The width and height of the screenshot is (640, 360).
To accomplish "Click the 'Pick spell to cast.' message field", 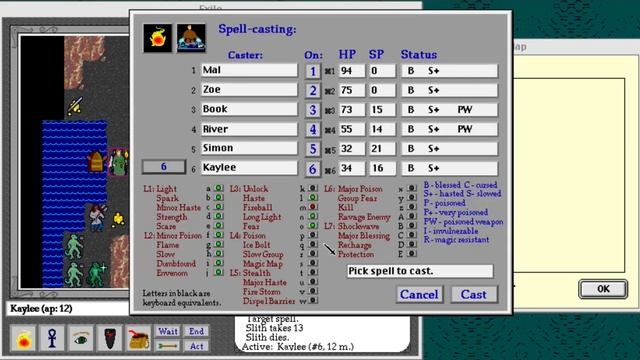I will [x=420, y=271].
